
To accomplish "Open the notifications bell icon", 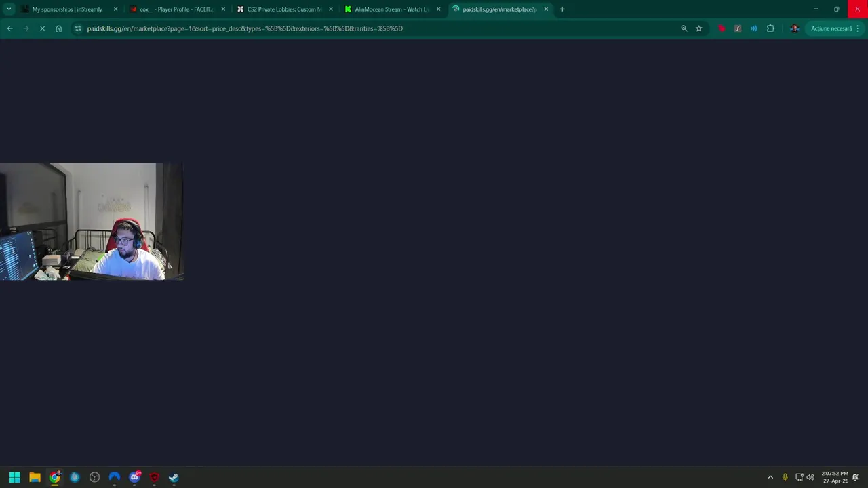I will tap(856, 477).
